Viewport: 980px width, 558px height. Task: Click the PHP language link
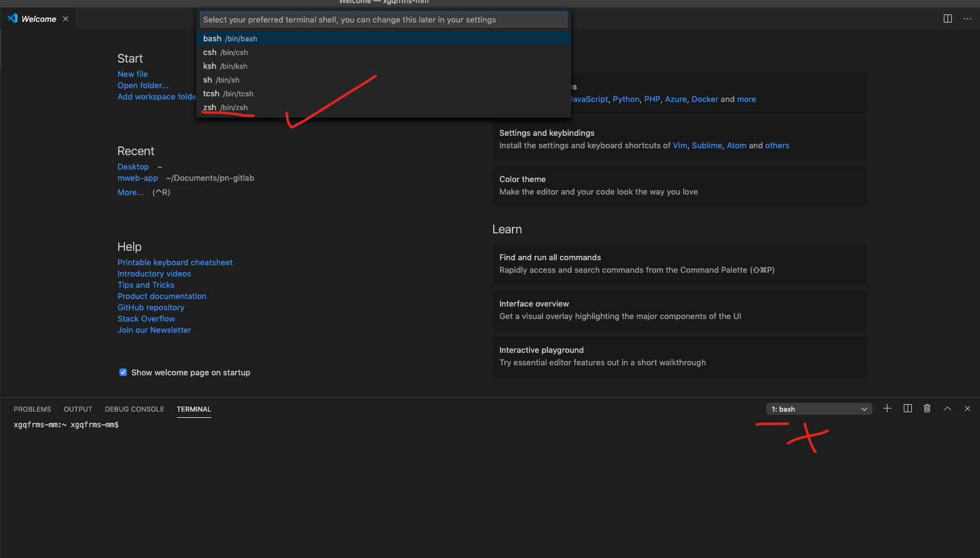click(x=652, y=99)
